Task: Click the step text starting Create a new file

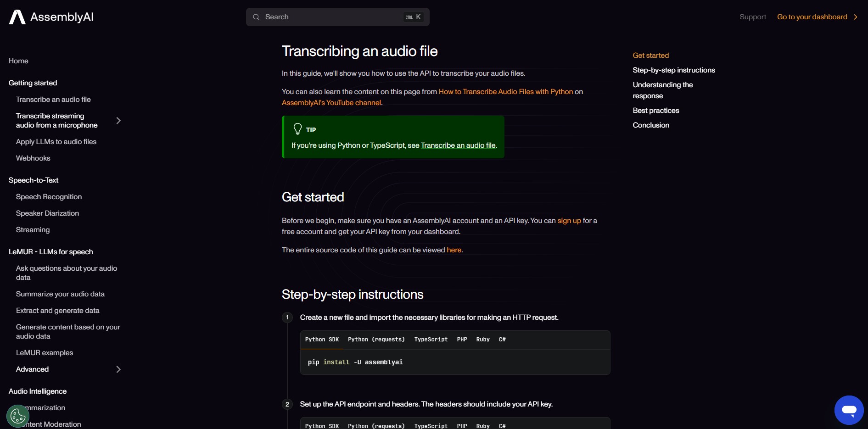Action: point(429,318)
